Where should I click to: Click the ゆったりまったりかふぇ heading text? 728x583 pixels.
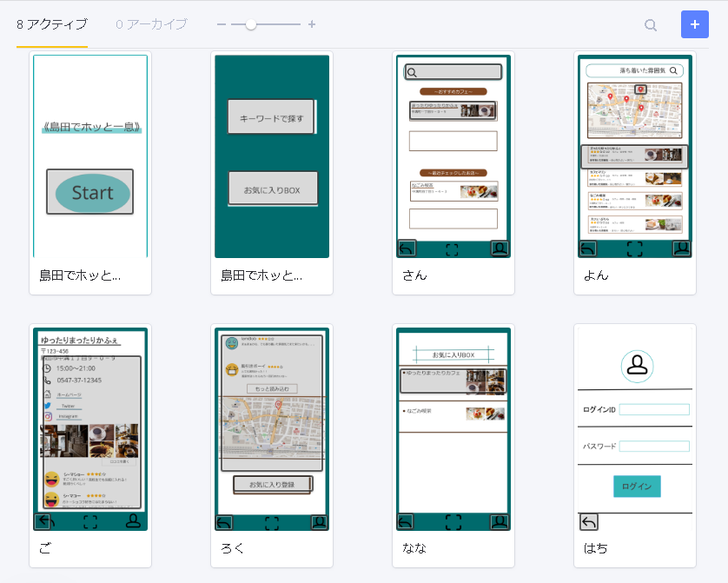[79, 340]
